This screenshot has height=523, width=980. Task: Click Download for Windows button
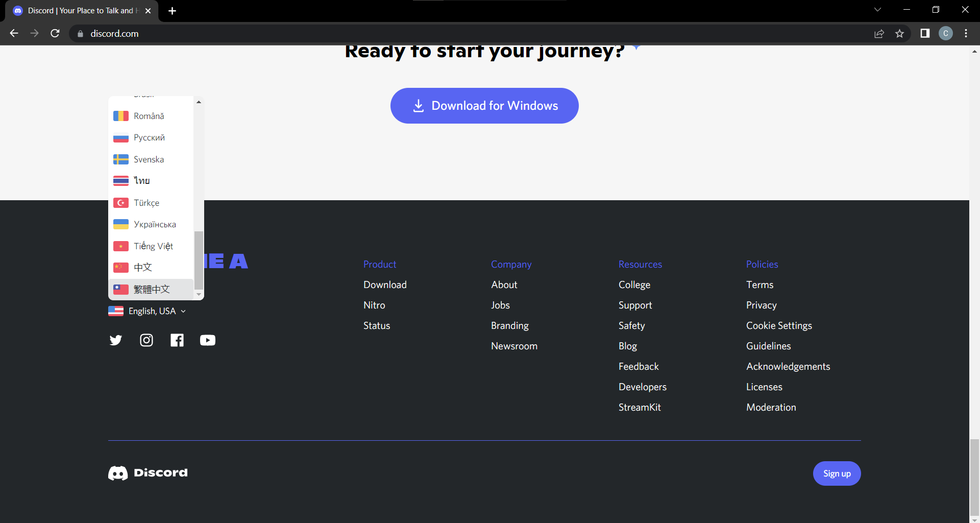click(484, 106)
